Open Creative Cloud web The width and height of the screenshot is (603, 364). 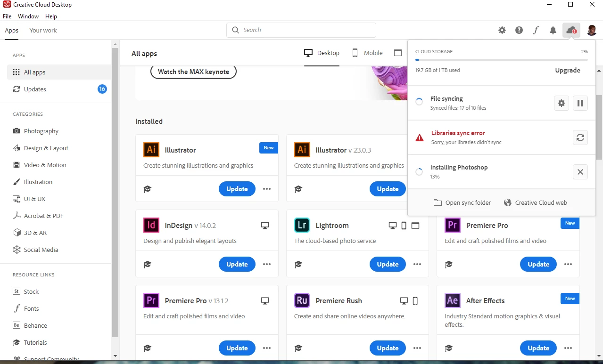[x=536, y=202]
